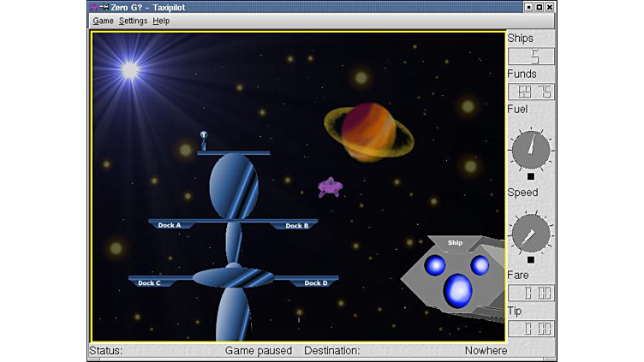The image size is (644, 362).
Task: Click the Funds counter display
Action: click(531, 92)
